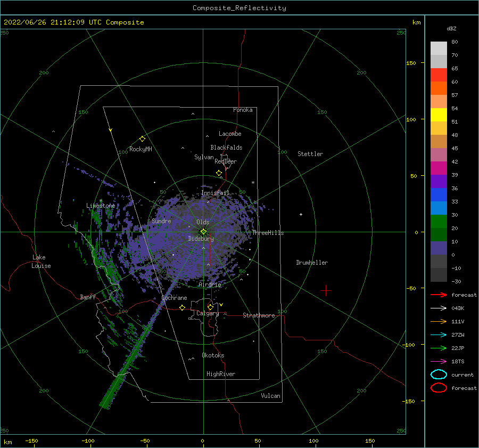
Task: Select the purple 36-39 dBZ swatch
Action: tap(439, 181)
